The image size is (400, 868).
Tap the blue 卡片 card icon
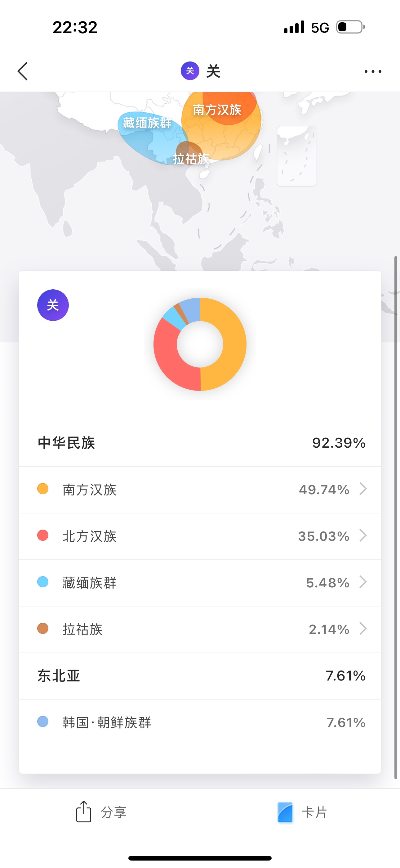point(285,812)
